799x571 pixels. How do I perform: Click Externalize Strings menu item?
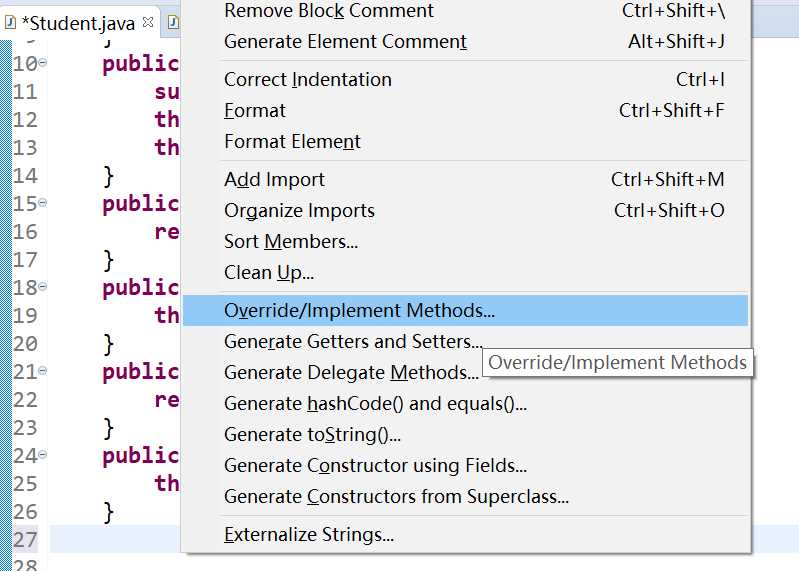(308, 534)
